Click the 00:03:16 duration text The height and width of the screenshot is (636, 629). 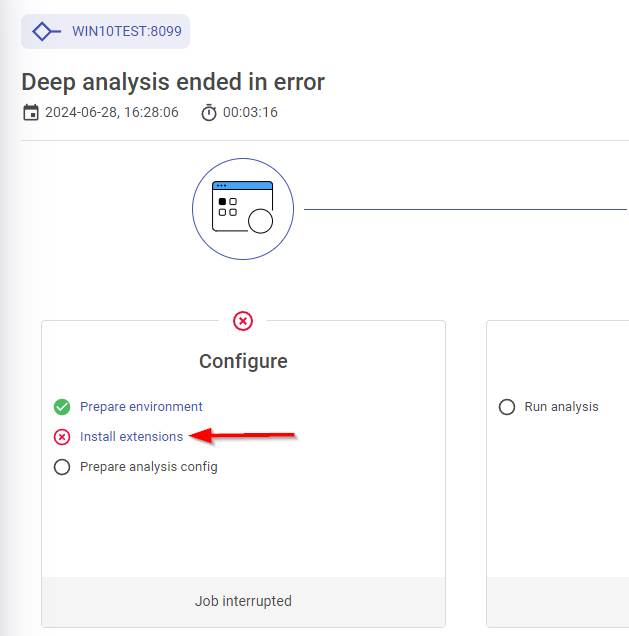point(250,113)
